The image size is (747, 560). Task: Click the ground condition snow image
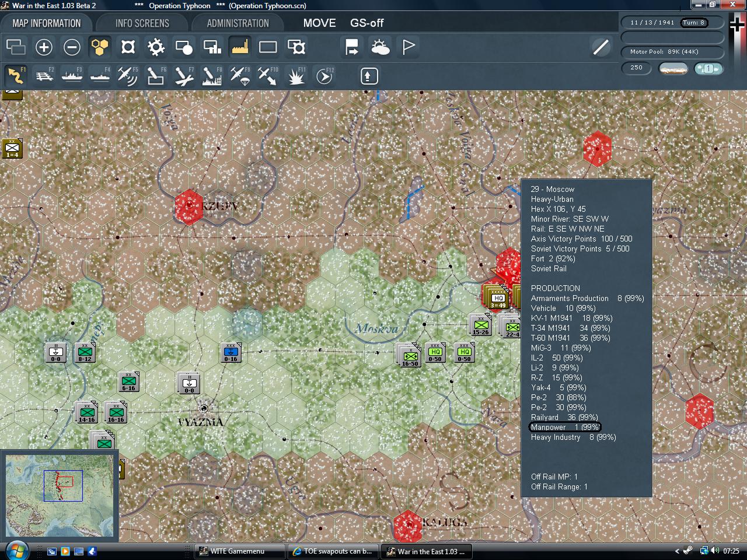673,68
